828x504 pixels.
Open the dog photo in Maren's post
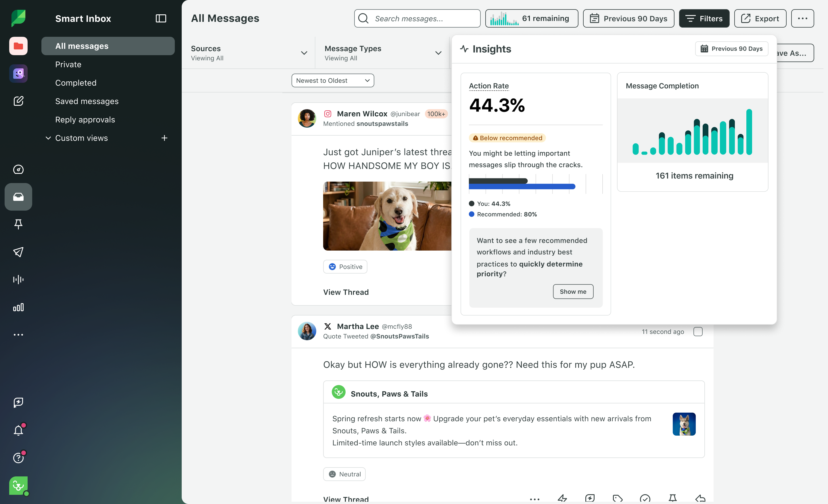tap(387, 216)
